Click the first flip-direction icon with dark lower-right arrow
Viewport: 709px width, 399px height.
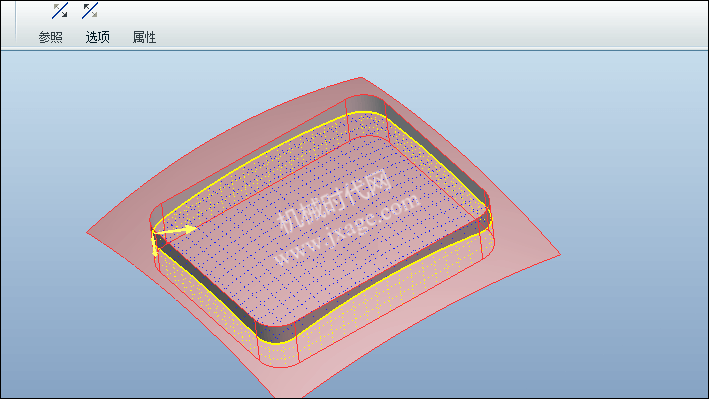point(60,11)
